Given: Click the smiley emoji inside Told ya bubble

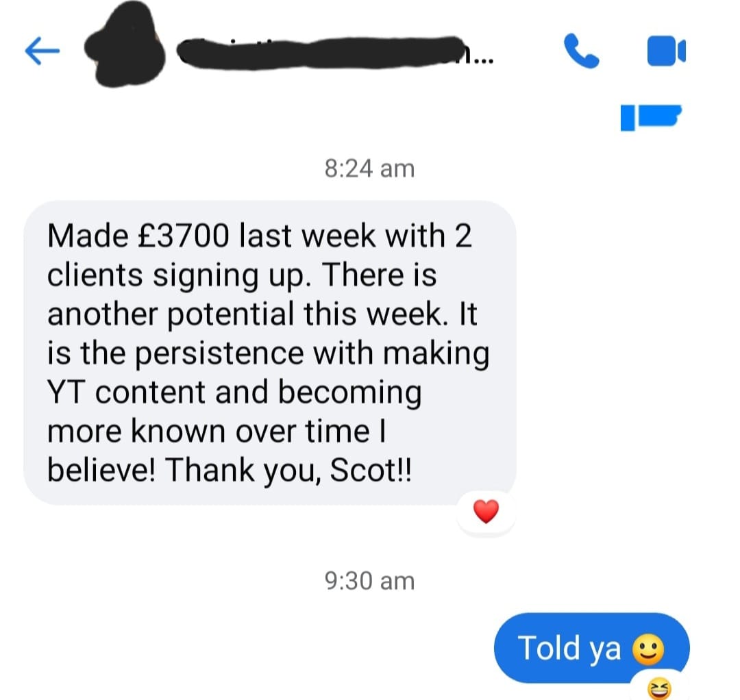Looking at the screenshot, I should 648,649.
